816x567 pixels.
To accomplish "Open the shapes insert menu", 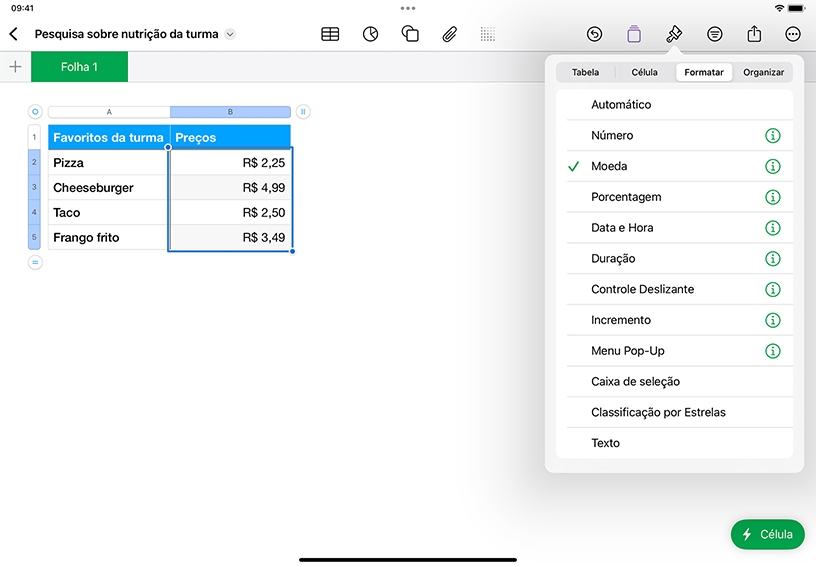I will tap(410, 34).
